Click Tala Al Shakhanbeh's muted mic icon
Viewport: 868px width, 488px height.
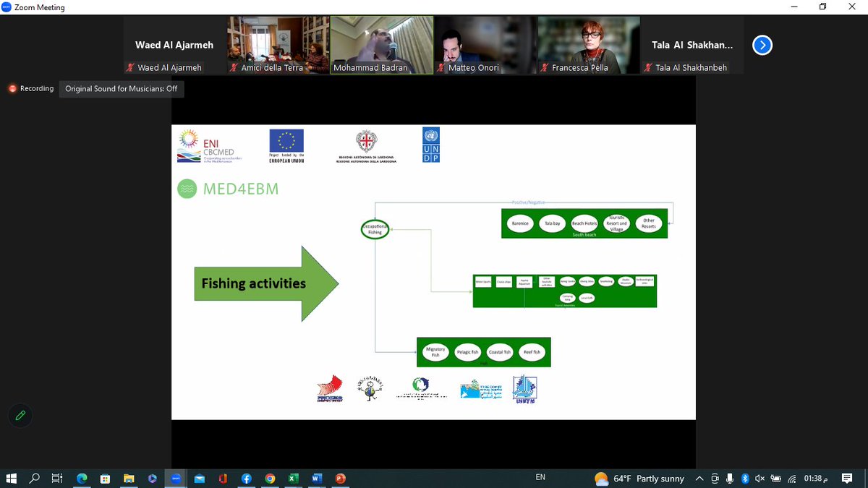point(647,68)
